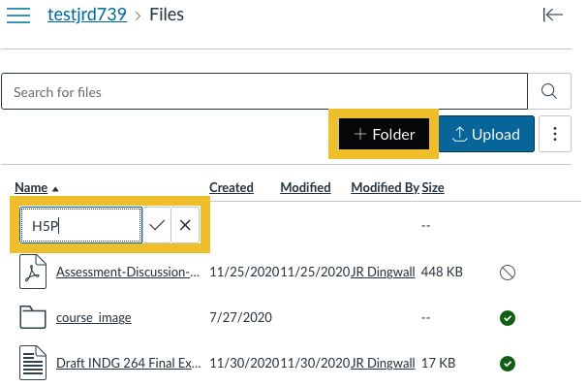Click the magnifying glass search button

click(549, 91)
